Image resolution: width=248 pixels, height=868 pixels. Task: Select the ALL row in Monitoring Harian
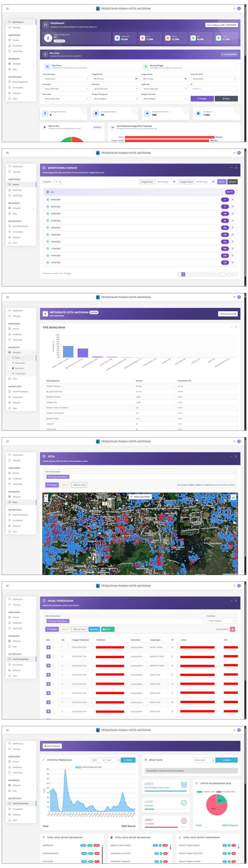(140, 192)
